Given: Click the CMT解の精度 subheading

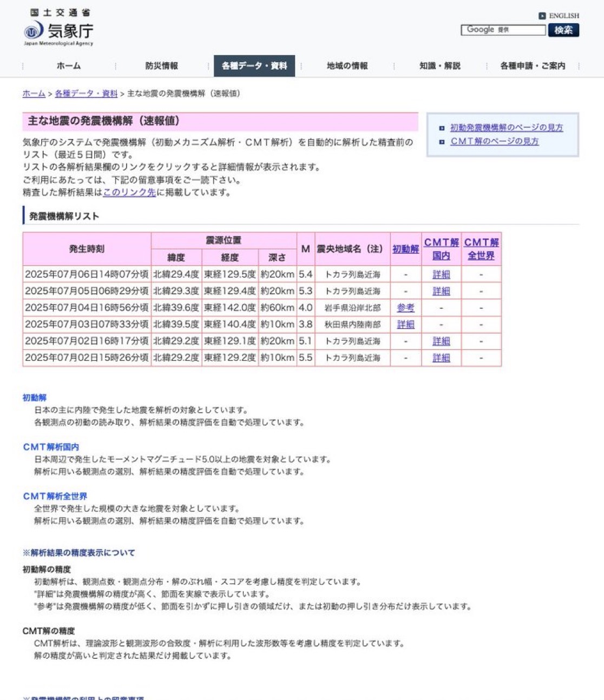Looking at the screenshot, I should (x=49, y=631).
